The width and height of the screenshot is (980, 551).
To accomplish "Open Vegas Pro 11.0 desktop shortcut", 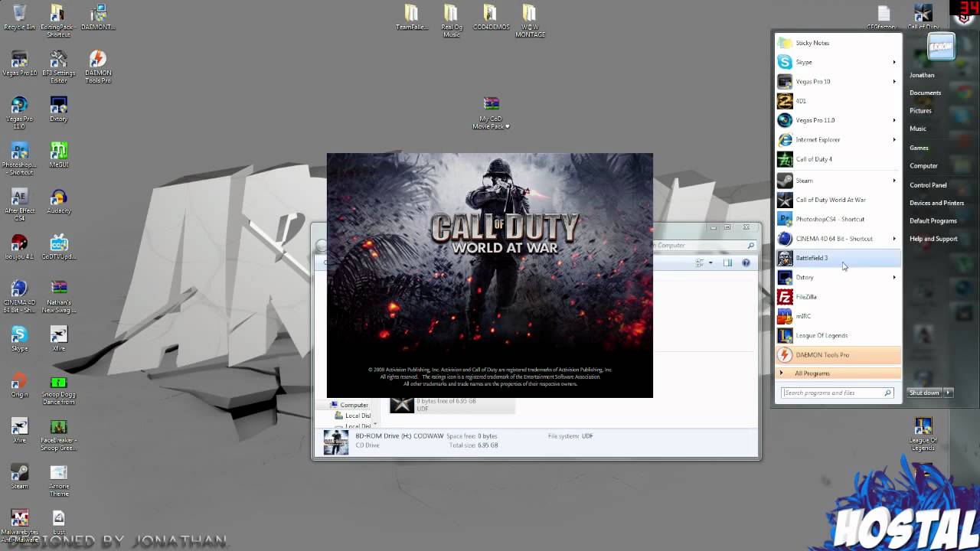I will pos(19,112).
